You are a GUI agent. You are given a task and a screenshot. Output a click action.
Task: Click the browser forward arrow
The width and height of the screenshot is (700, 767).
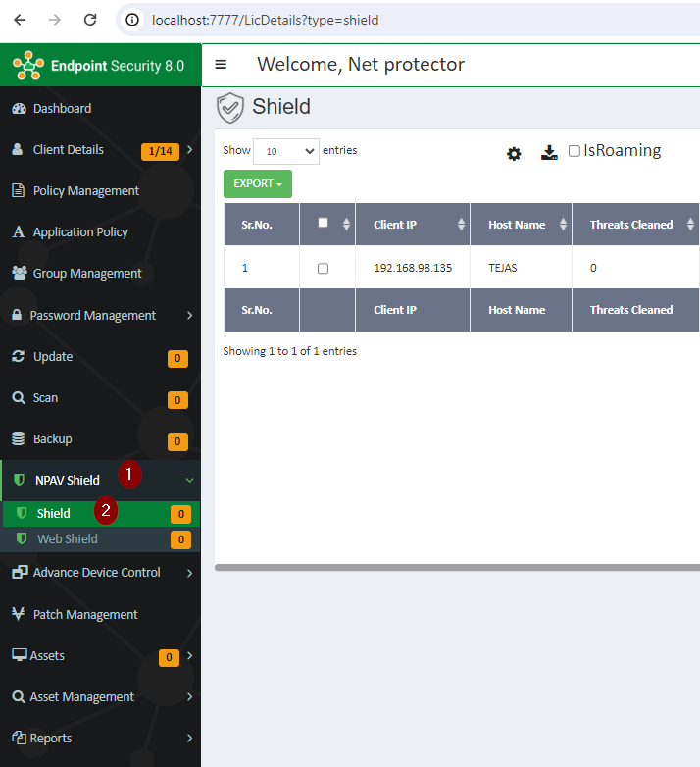55,20
